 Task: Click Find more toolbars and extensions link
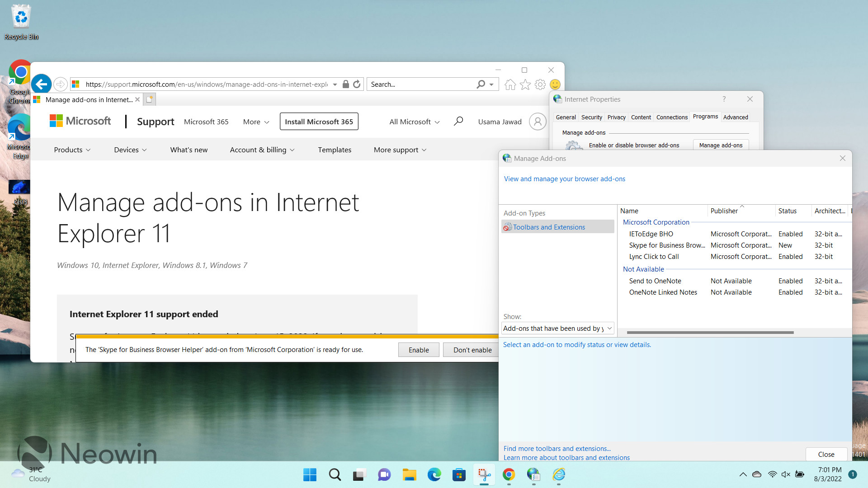click(x=557, y=448)
